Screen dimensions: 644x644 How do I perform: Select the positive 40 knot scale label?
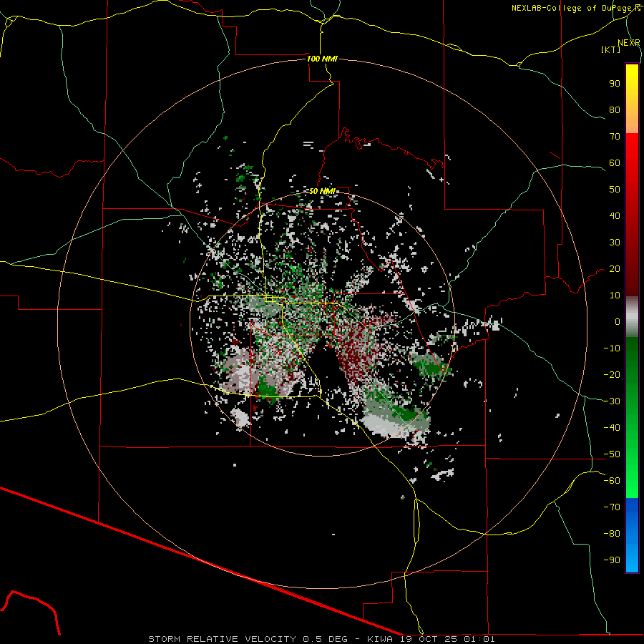[x=615, y=215]
